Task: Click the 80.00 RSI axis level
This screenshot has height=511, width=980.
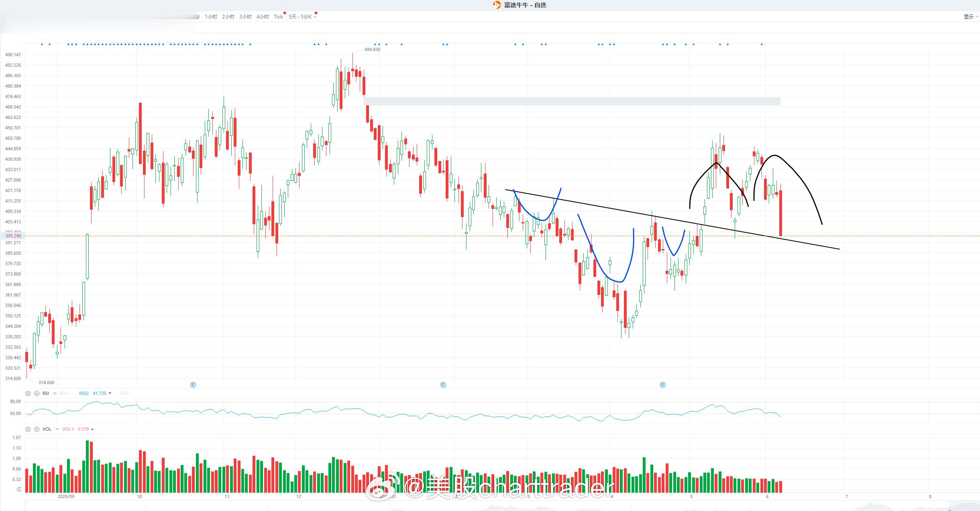Action: pos(15,401)
